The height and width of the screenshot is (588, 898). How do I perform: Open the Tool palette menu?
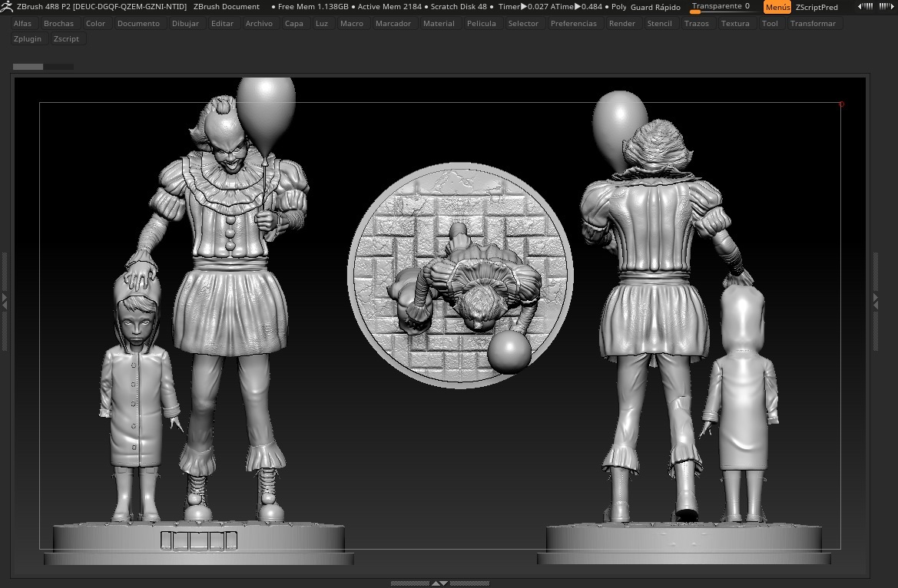(770, 24)
